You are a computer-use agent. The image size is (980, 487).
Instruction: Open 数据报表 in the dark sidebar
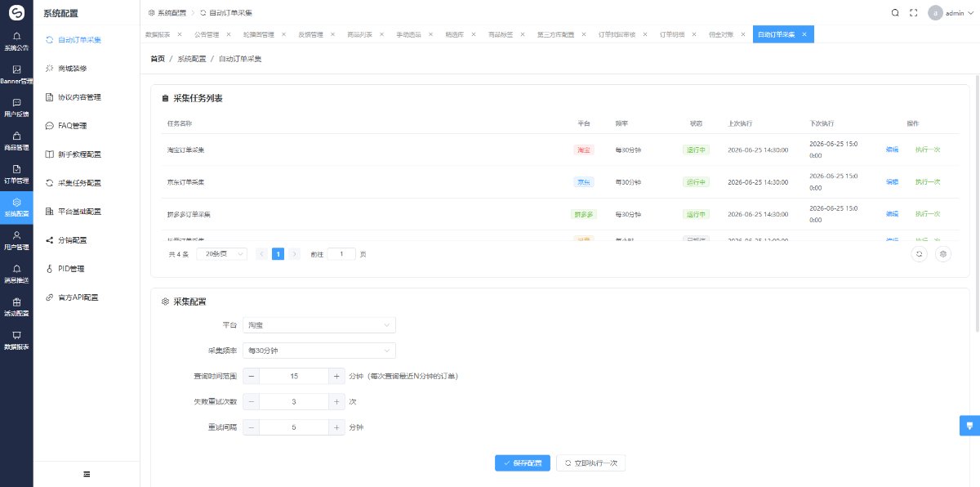tap(16, 340)
